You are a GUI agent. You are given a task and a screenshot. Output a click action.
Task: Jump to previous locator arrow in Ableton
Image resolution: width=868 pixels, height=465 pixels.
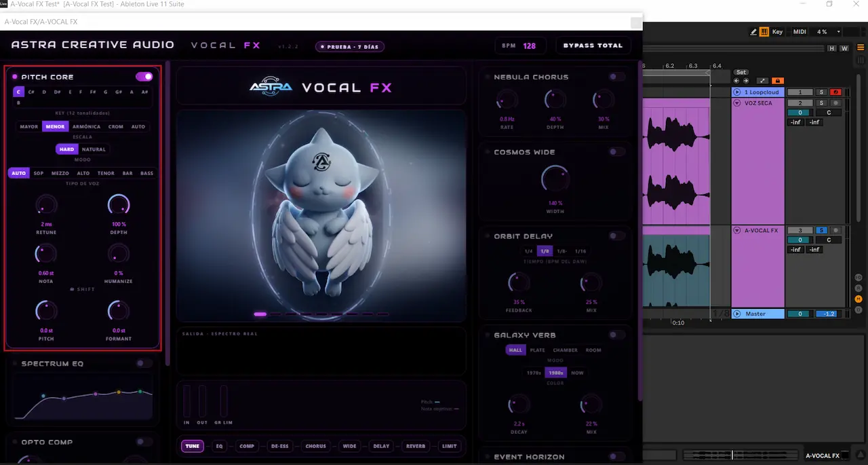(x=737, y=81)
